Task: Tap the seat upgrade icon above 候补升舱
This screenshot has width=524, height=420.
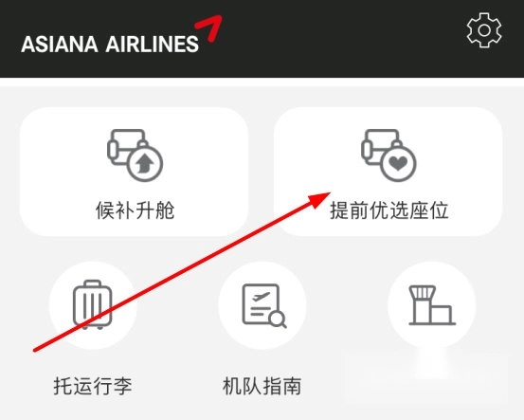Action: click(x=135, y=155)
